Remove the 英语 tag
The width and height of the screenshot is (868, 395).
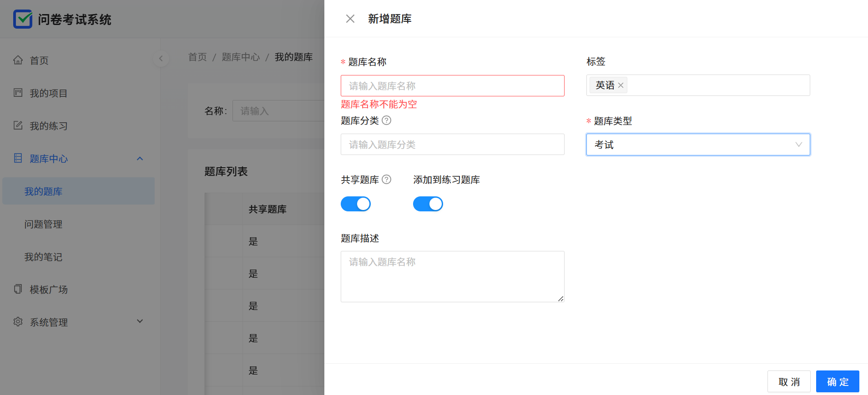[621, 85]
